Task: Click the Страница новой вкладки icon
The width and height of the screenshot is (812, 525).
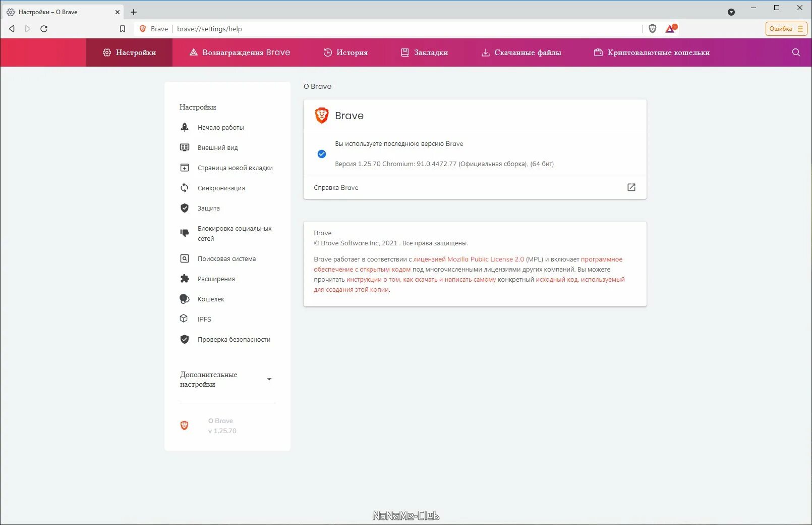Action: point(185,168)
